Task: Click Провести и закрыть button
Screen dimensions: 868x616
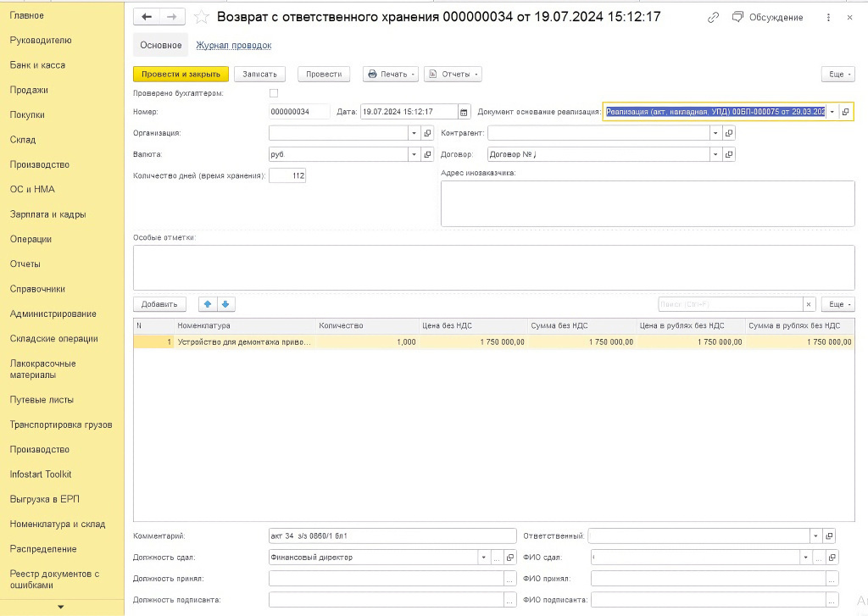Action: point(181,75)
